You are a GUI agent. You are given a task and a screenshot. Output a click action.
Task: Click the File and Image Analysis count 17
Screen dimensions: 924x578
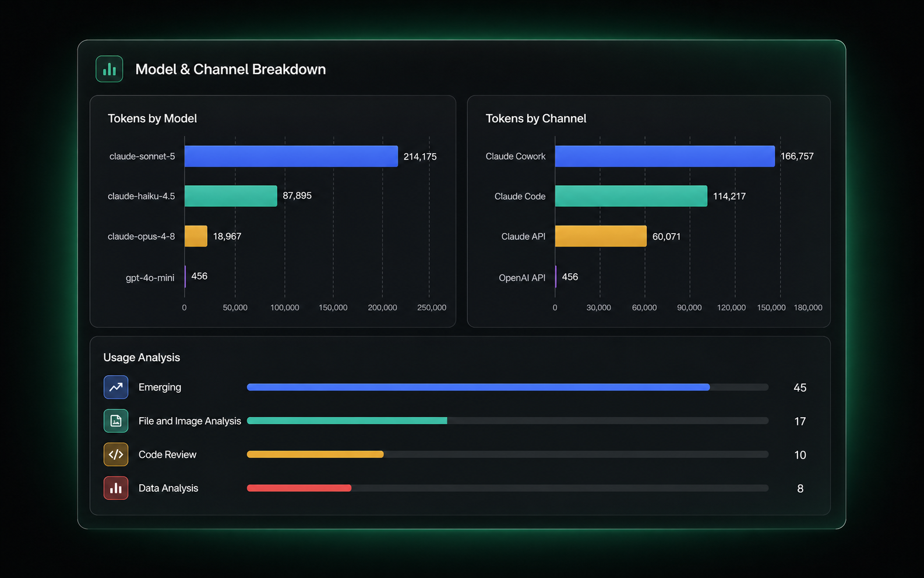pyautogui.click(x=800, y=421)
